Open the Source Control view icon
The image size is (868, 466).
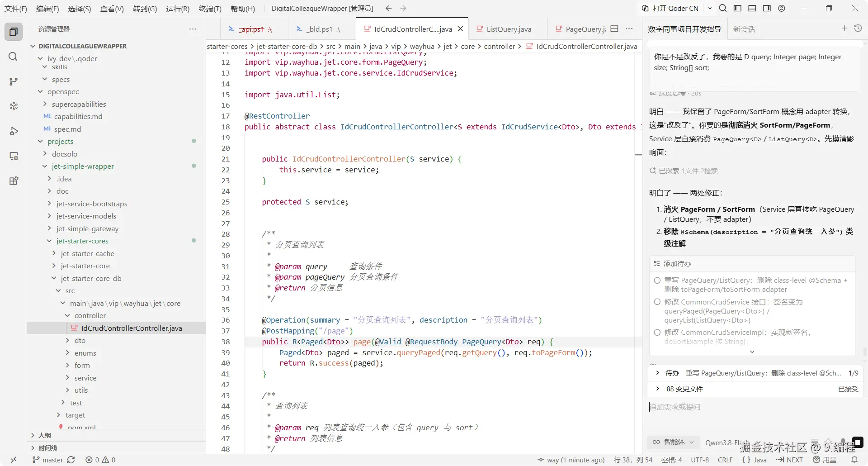14,81
